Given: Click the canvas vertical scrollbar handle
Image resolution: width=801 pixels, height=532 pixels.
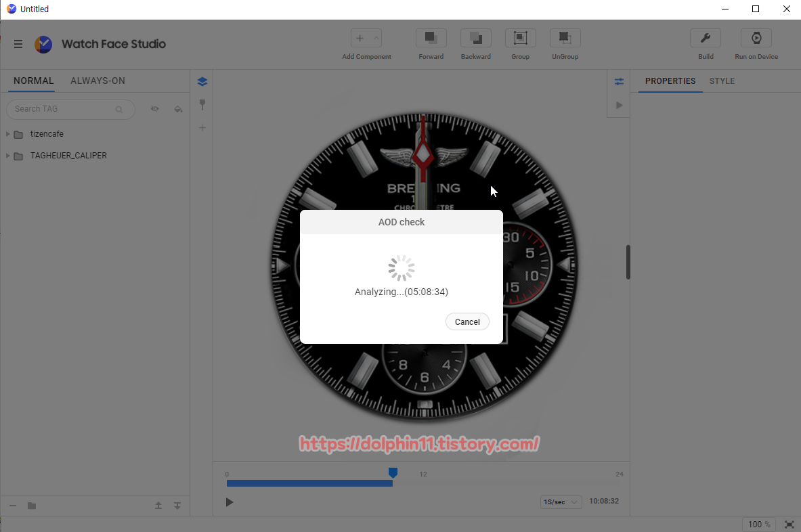Looking at the screenshot, I should (628, 262).
